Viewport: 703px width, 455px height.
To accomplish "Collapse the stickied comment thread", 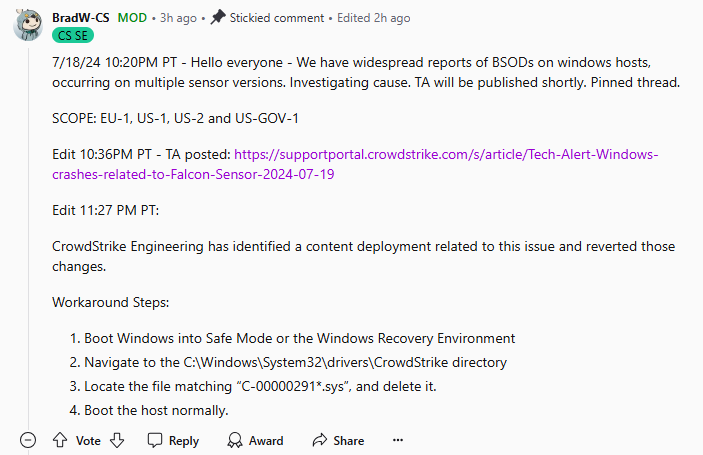I will point(28,440).
